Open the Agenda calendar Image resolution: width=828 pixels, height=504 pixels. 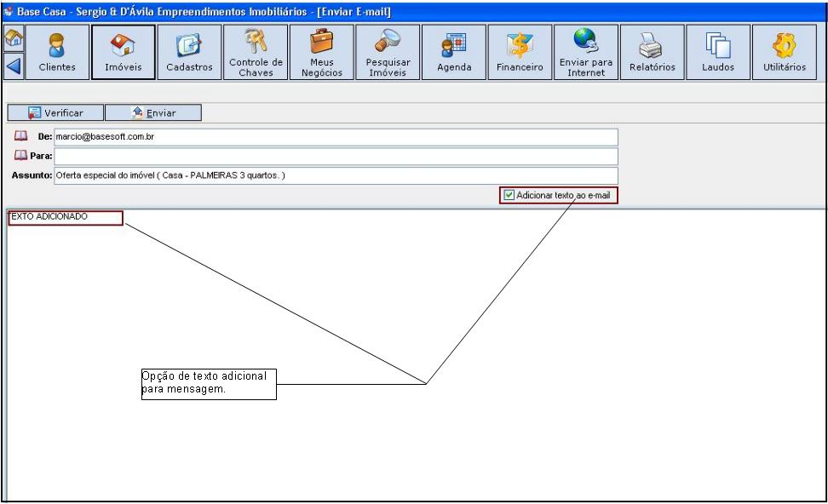coord(454,52)
